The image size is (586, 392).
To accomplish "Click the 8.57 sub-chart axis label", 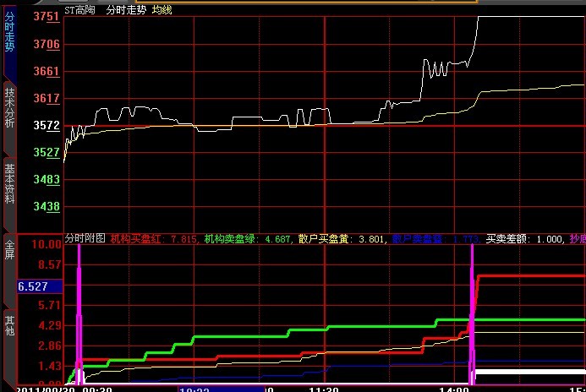I will coord(49,264).
